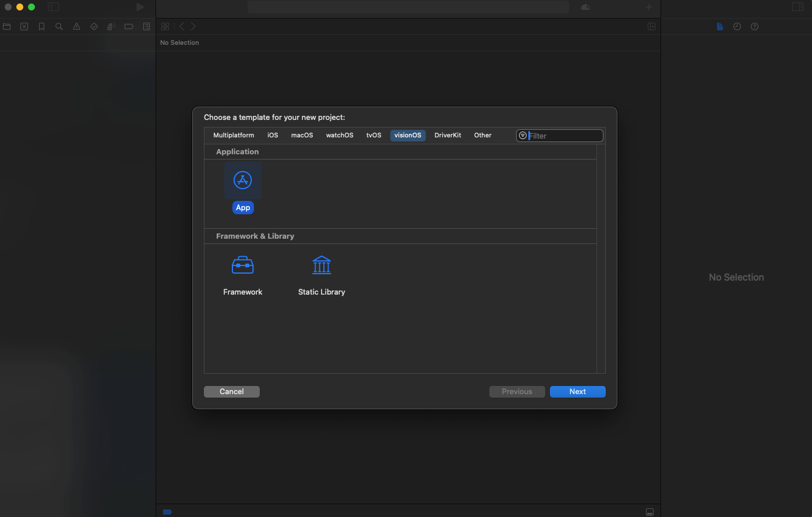Open the Debug navigator spray icon
This screenshot has height=517, width=812.
[111, 27]
